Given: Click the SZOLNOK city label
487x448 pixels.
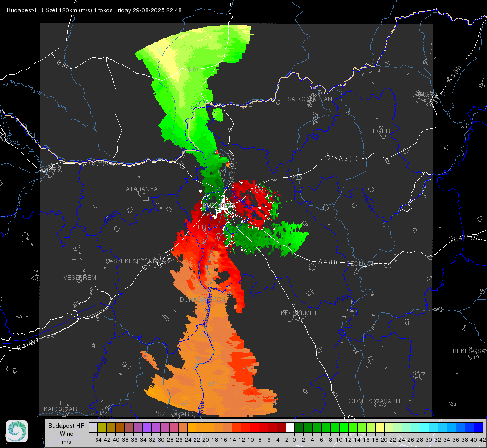Looking at the screenshot, I should pos(361,264).
